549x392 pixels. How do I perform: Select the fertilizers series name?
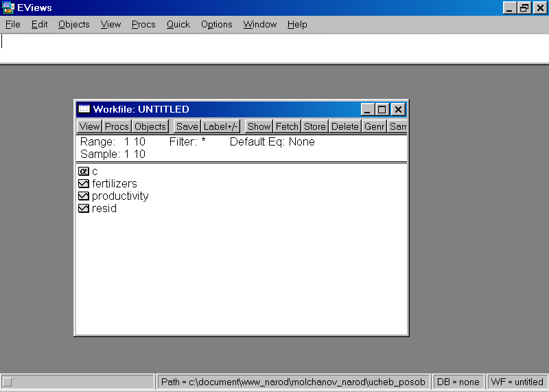(x=115, y=183)
